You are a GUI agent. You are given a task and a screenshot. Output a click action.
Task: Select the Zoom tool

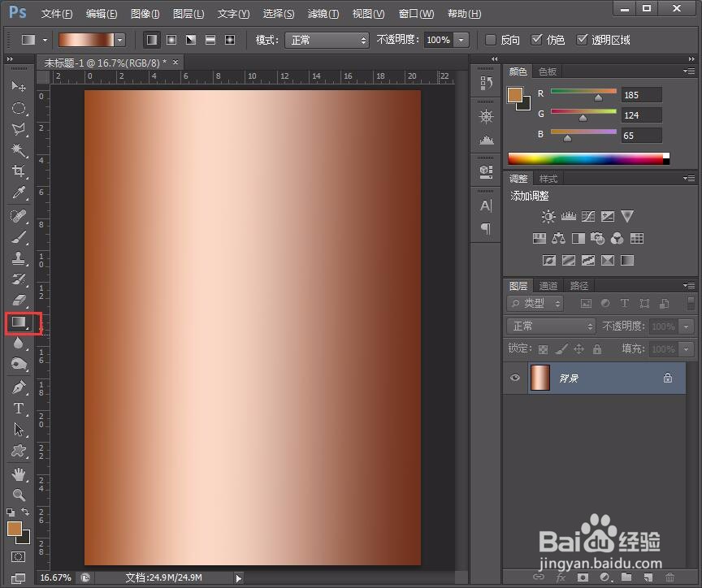click(x=19, y=495)
